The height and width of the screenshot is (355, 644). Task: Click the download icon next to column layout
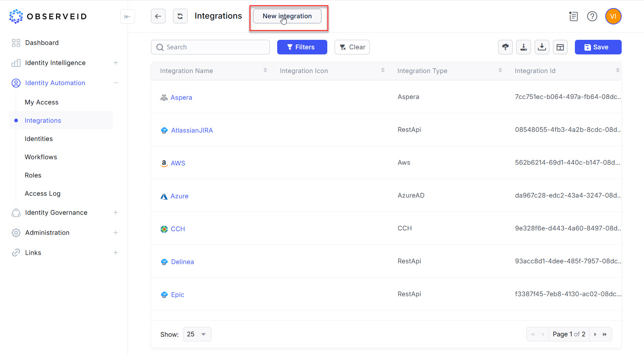tap(542, 47)
